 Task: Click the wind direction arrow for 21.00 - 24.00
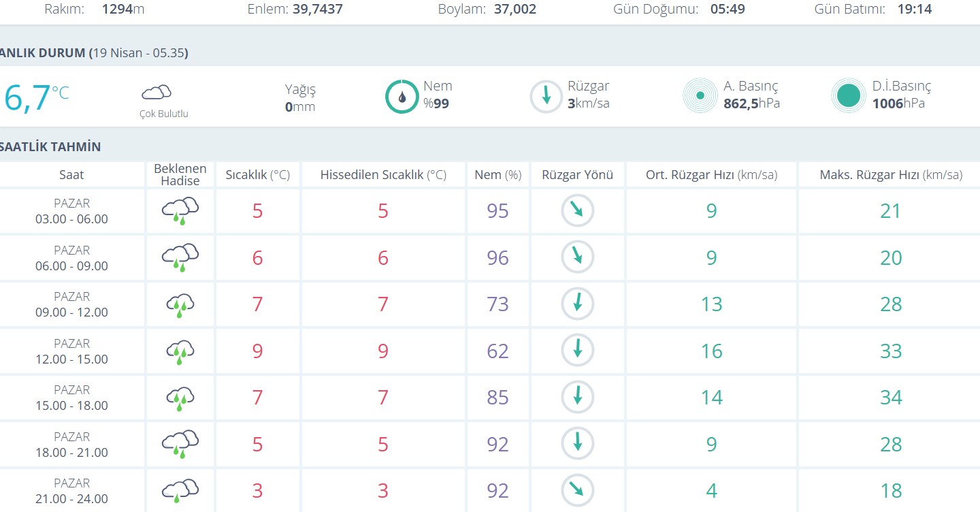tap(577, 490)
